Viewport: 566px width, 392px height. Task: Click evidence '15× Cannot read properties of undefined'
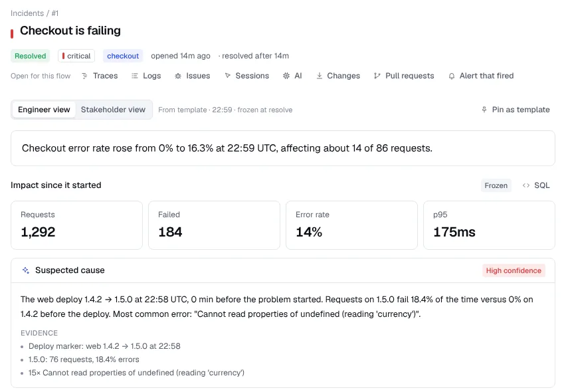click(136, 373)
